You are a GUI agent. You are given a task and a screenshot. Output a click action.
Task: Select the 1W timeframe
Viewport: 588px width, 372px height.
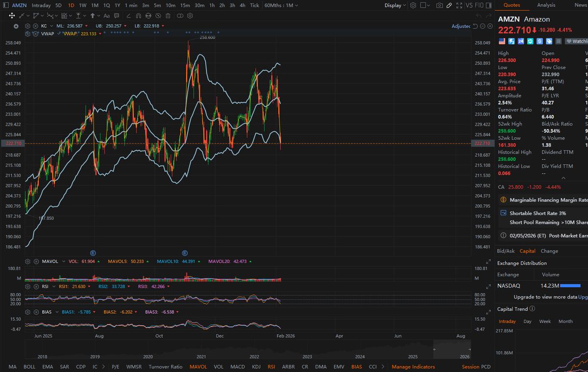[x=83, y=5]
